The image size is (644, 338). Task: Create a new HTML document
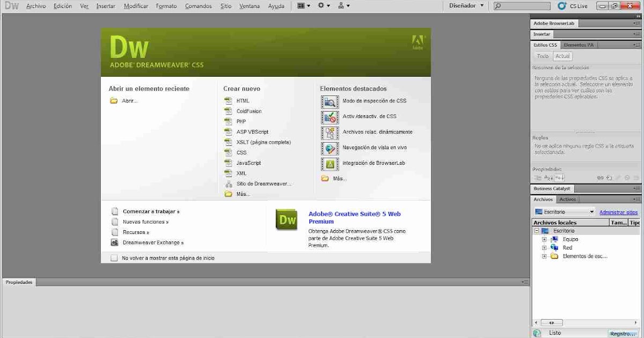(x=243, y=101)
